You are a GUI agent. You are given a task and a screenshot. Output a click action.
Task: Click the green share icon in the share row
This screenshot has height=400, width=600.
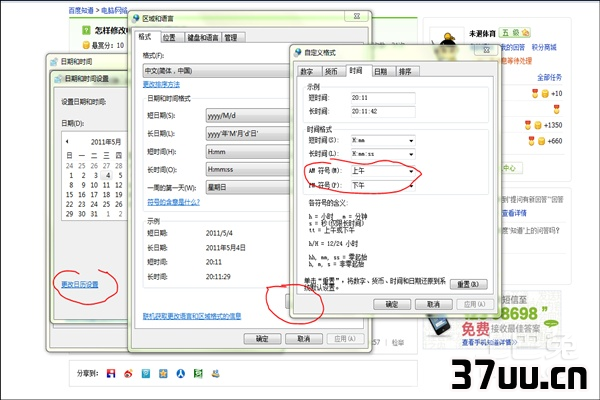click(x=198, y=373)
